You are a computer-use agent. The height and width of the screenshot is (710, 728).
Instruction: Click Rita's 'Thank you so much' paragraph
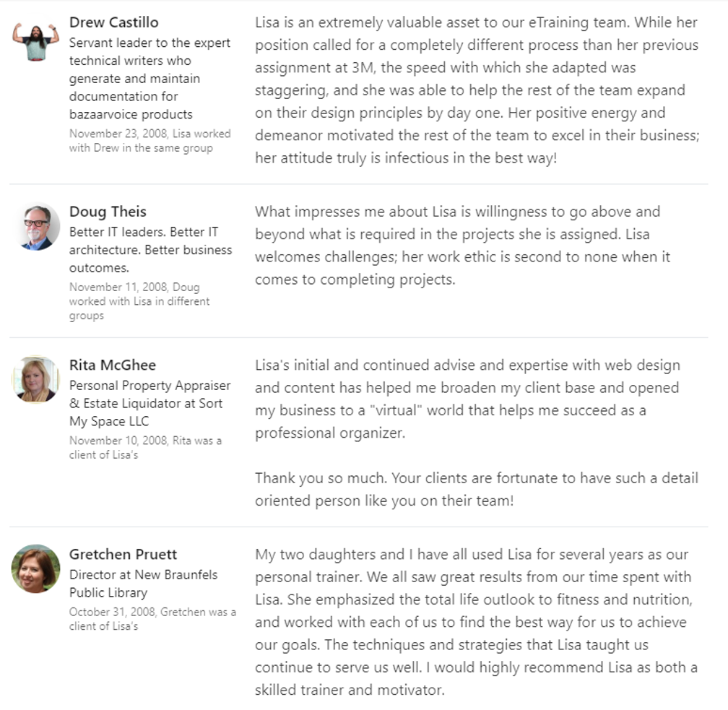tap(477, 490)
